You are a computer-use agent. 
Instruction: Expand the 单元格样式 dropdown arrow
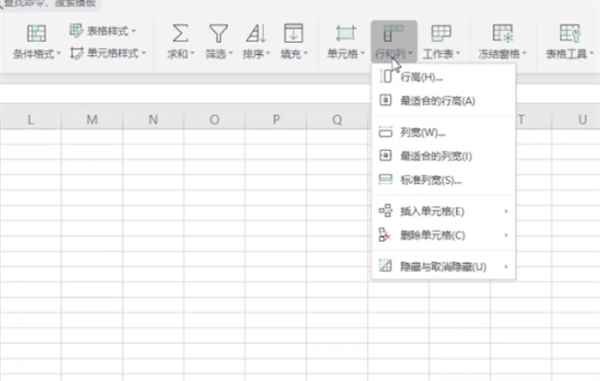click(144, 53)
